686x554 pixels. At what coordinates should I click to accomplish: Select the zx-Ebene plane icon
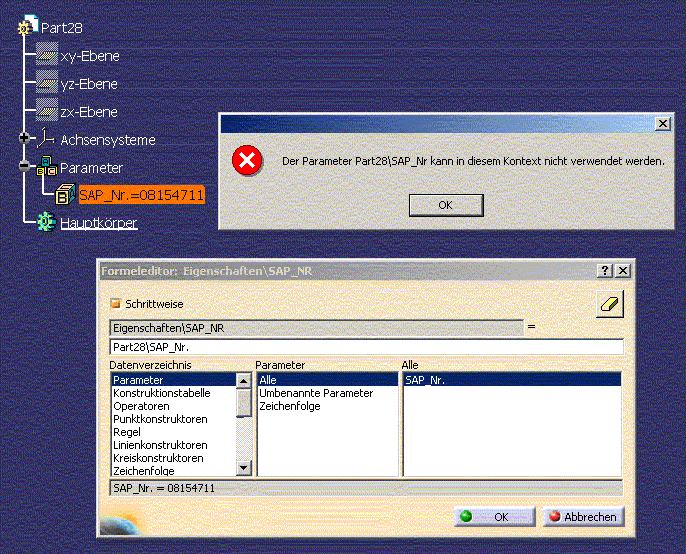coord(47,110)
